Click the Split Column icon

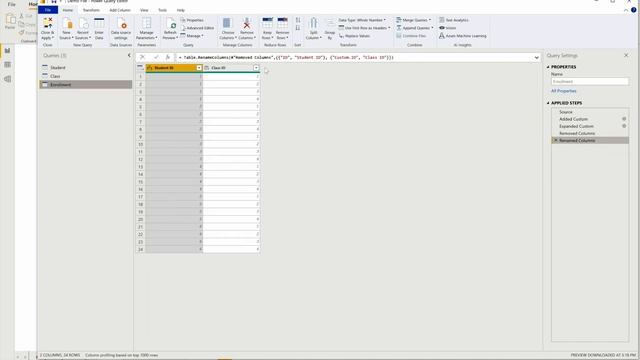pyautogui.click(x=313, y=29)
